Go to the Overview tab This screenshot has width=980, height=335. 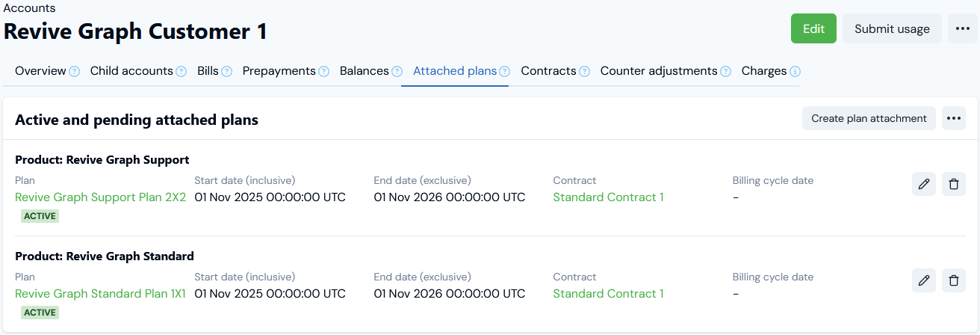pos(40,71)
